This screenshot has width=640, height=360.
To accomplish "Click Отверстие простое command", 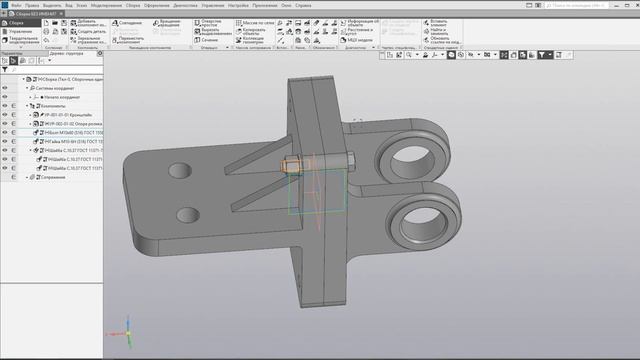I will [x=208, y=23].
